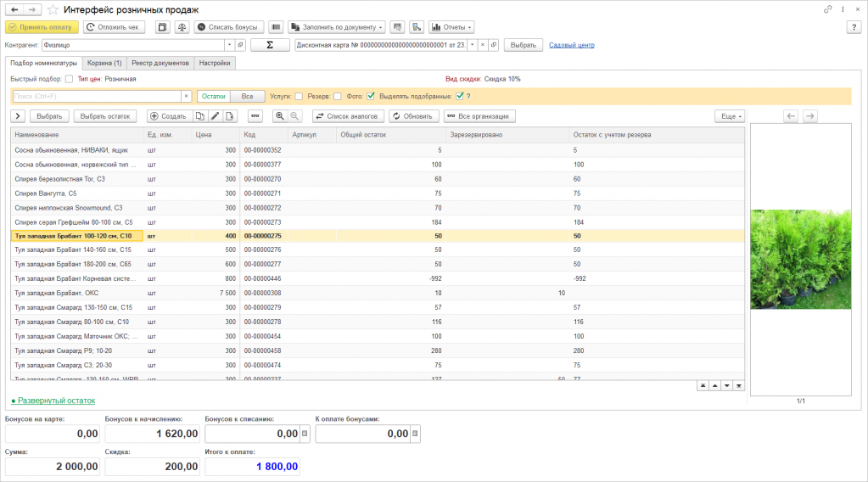Zoom out the list with magnifier minus
Viewport: 868px width, 482px height.
click(294, 116)
